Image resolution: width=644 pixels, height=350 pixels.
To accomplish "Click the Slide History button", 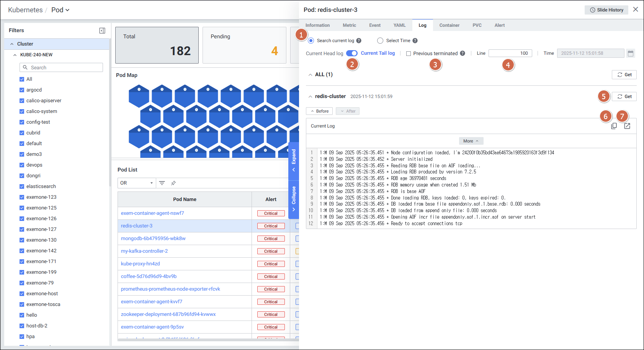I will click(606, 10).
